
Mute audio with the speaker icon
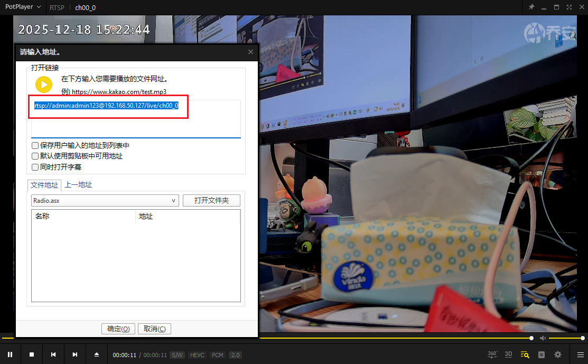pos(543,338)
